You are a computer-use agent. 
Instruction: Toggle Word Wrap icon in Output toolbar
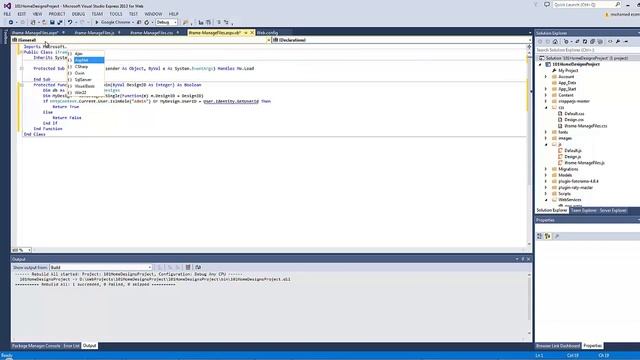[198, 267]
